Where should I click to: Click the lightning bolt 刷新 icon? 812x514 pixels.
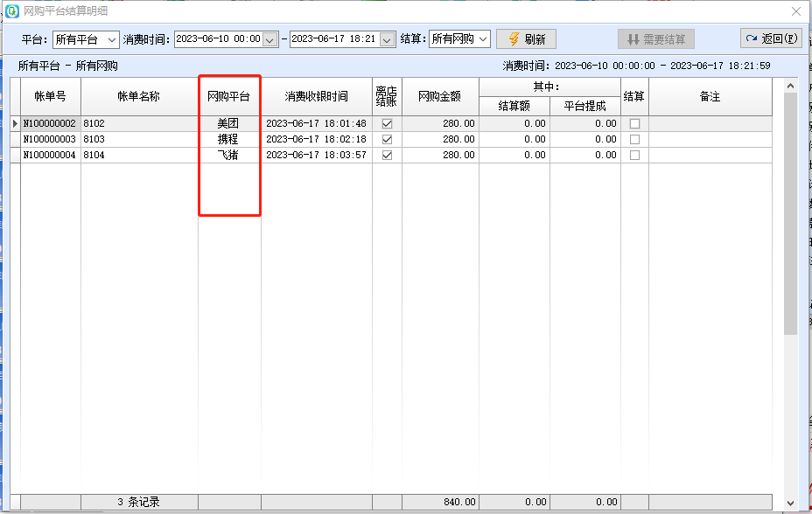[514, 38]
